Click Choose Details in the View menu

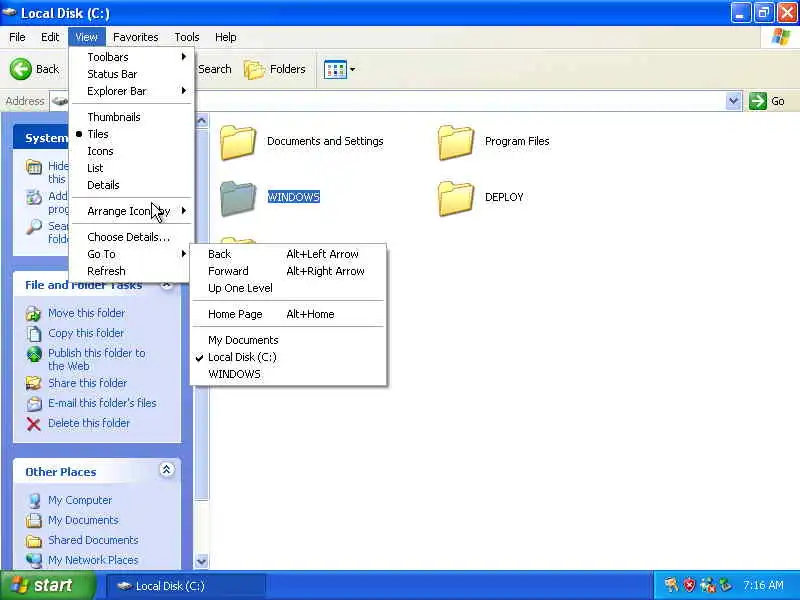[x=132, y=237]
